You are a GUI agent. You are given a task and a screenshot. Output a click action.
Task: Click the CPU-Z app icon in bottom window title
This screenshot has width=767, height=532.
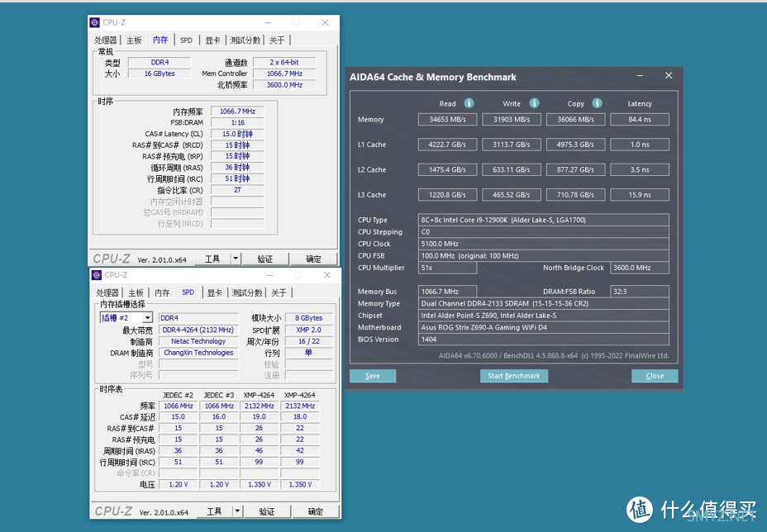tap(97, 275)
